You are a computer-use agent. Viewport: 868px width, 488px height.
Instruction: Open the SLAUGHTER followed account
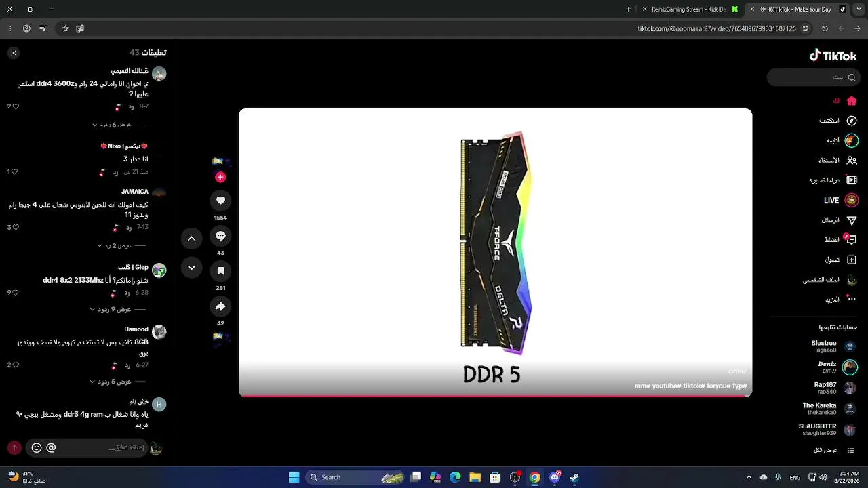click(827, 430)
